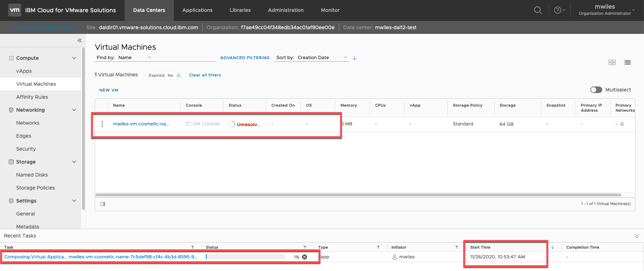Open the help question mark menu
Viewport: 644px width, 271px height.
(558, 10)
